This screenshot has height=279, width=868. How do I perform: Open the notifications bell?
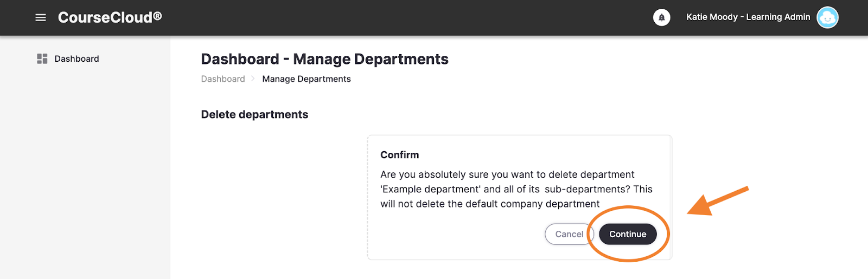[661, 17]
